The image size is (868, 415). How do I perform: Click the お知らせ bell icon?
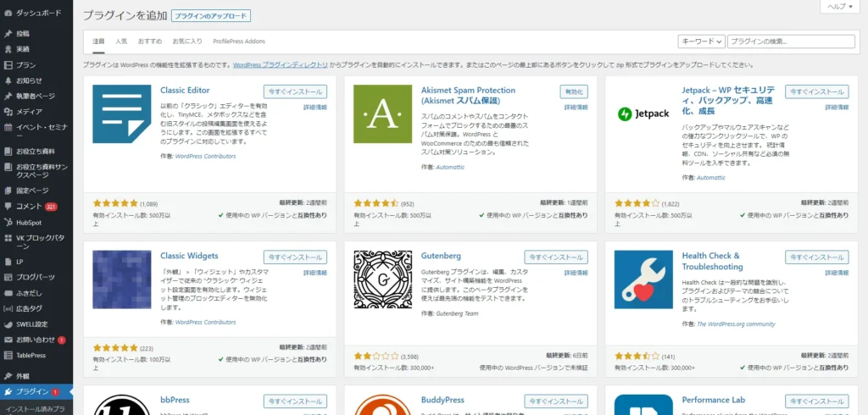[8, 80]
